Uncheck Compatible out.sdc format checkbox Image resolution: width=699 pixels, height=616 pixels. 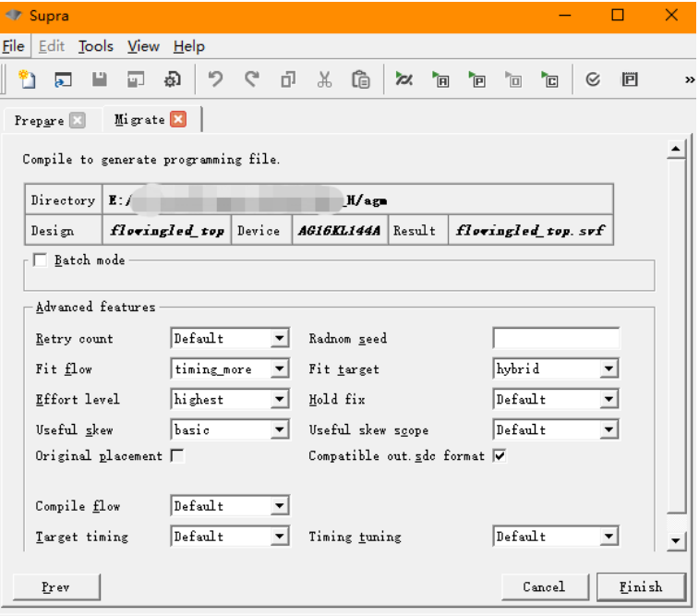pyautogui.click(x=500, y=455)
